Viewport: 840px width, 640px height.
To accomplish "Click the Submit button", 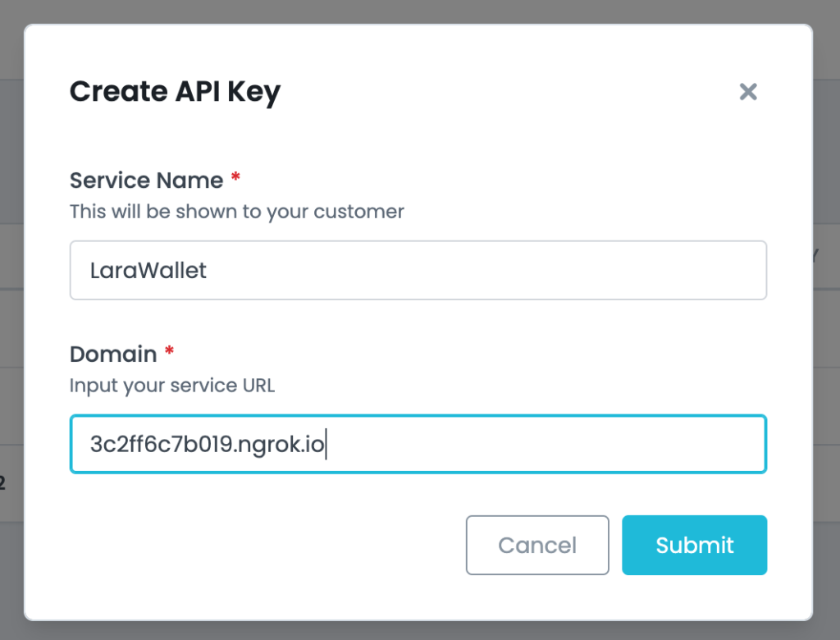I will pos(694,545).
